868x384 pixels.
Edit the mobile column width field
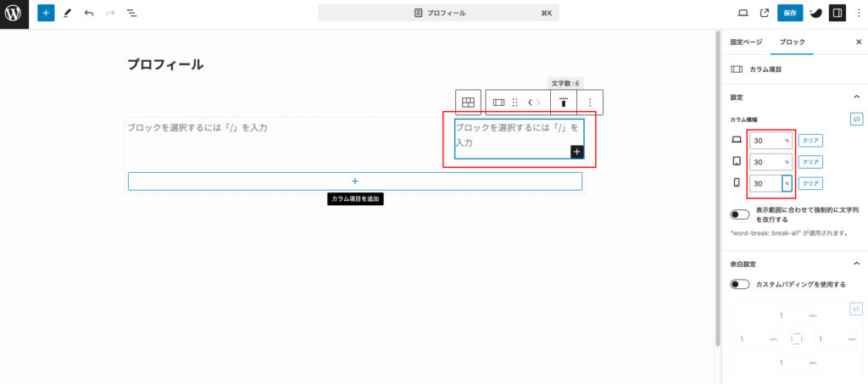pyautogui.click(x=765, y=183)
